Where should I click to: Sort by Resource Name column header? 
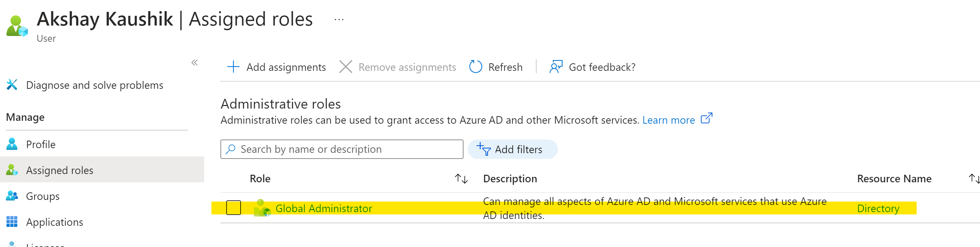[894, 179]
